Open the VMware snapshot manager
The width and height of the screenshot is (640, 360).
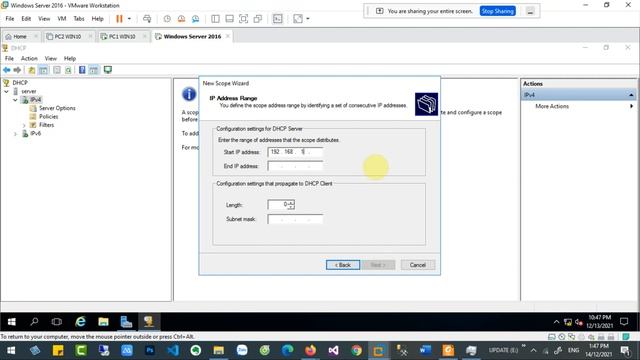(x=196, y=19)
